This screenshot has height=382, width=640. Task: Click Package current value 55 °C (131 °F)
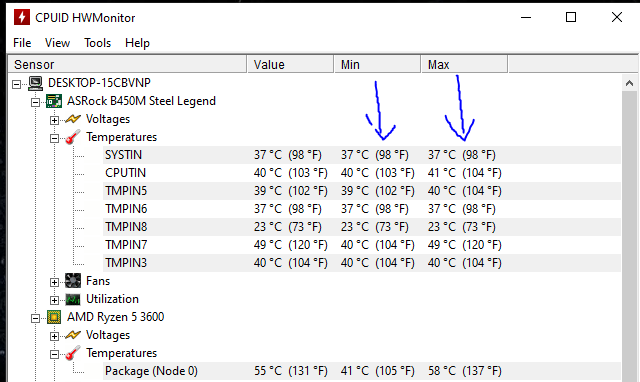pyautogui.click(x=291, y=371)
